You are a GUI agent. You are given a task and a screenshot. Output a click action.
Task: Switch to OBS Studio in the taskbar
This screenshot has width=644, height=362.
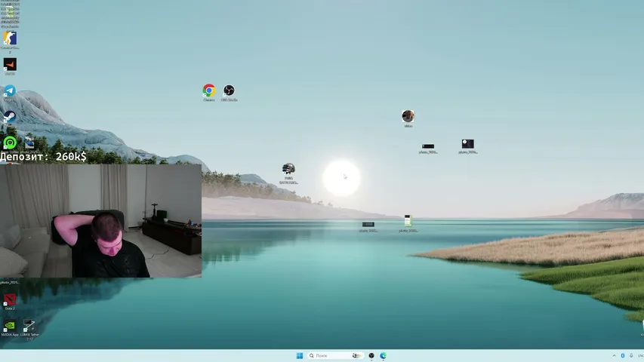pos(371,355)
